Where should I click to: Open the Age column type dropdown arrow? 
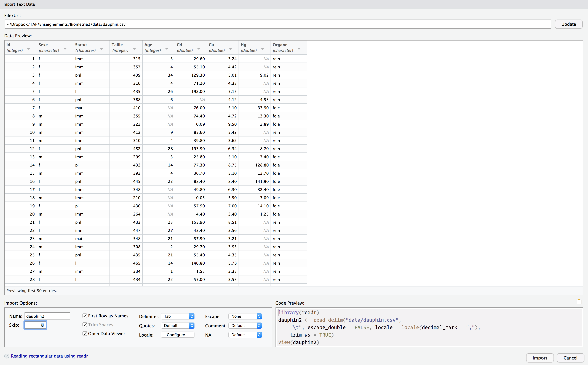(167, 49)
